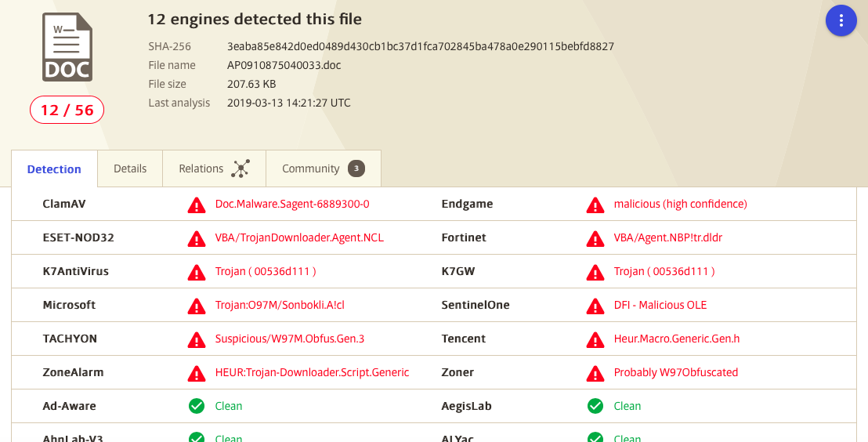Image resolution: width=868 pixels, height=442 pixels.
Task: Click the AegisLab green clean checkmark
Action: (595, 406)
